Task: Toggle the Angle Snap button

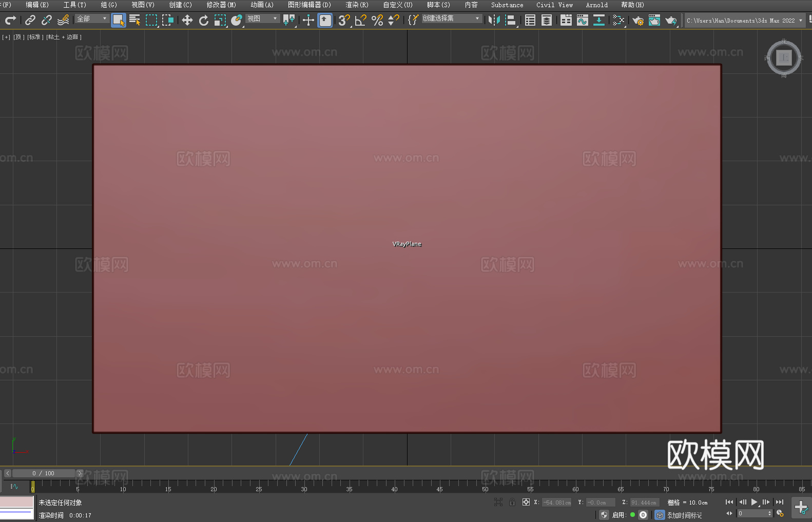Action: (x=360, y=20)
